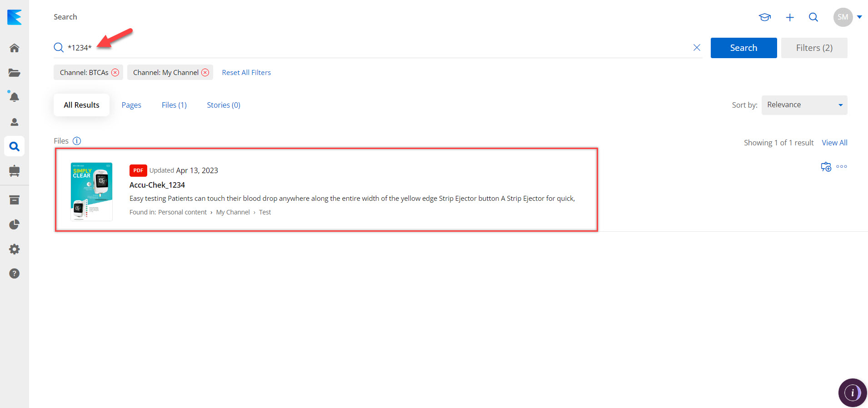The image size is (868, 408).
Task: Click inside the search input field
Action: point(377,48)
